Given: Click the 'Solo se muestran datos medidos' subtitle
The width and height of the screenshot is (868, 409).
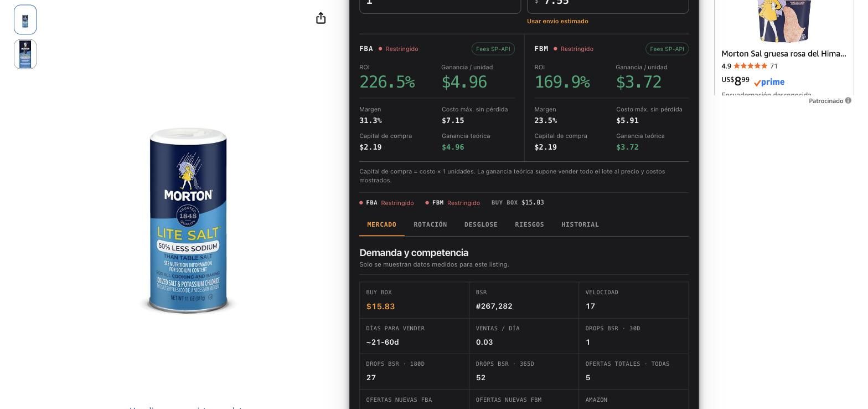Looking at the screenshot, I should 434,264.
